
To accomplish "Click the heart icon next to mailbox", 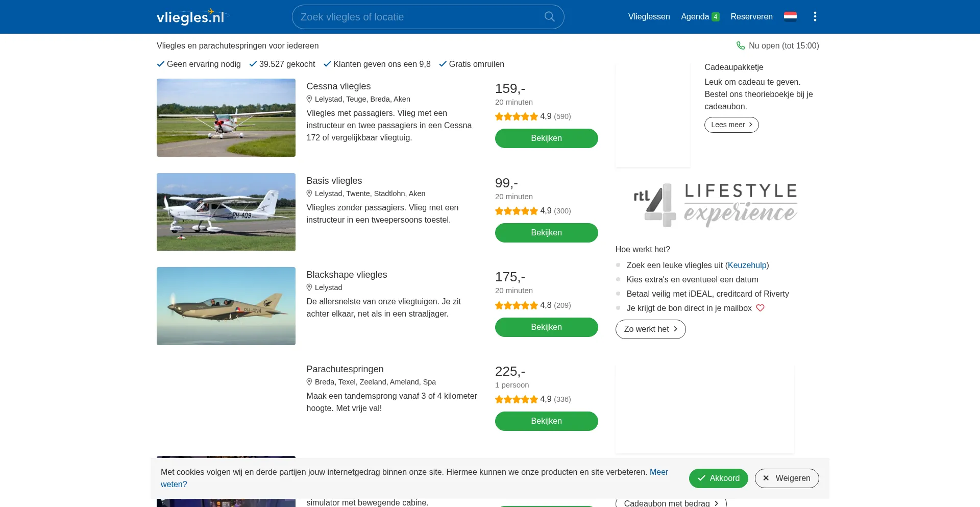I will (760, 308).
